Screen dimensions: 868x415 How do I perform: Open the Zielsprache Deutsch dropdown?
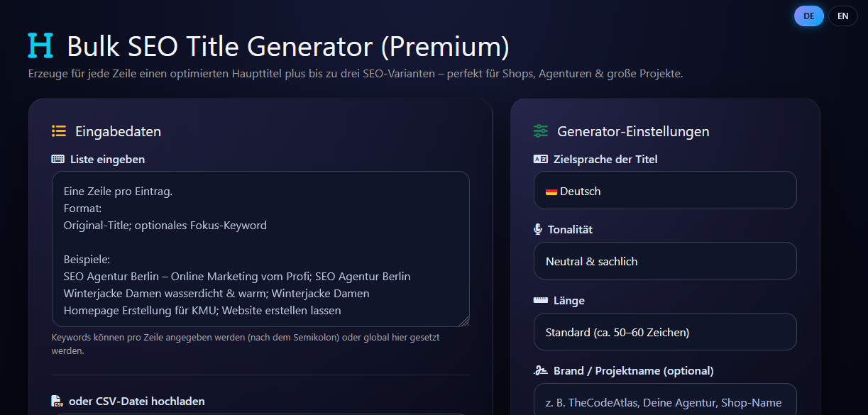664,191
